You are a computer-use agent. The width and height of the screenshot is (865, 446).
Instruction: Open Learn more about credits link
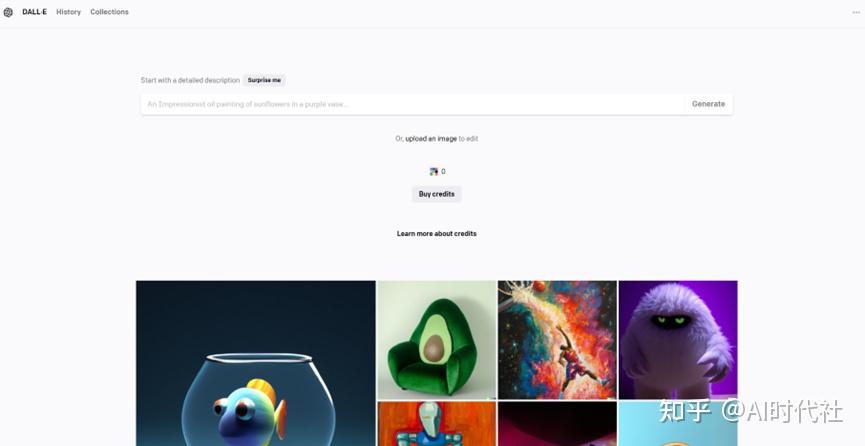coord(436,233)
